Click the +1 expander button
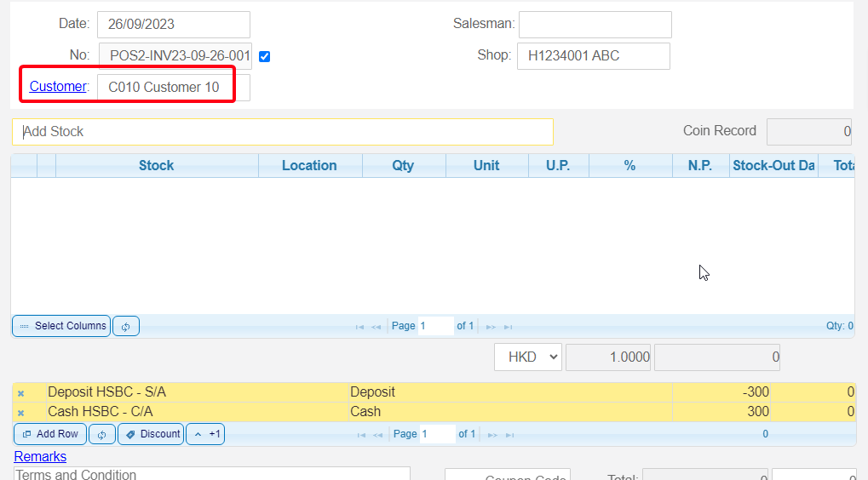868x480 pixels. click(205, 434)
